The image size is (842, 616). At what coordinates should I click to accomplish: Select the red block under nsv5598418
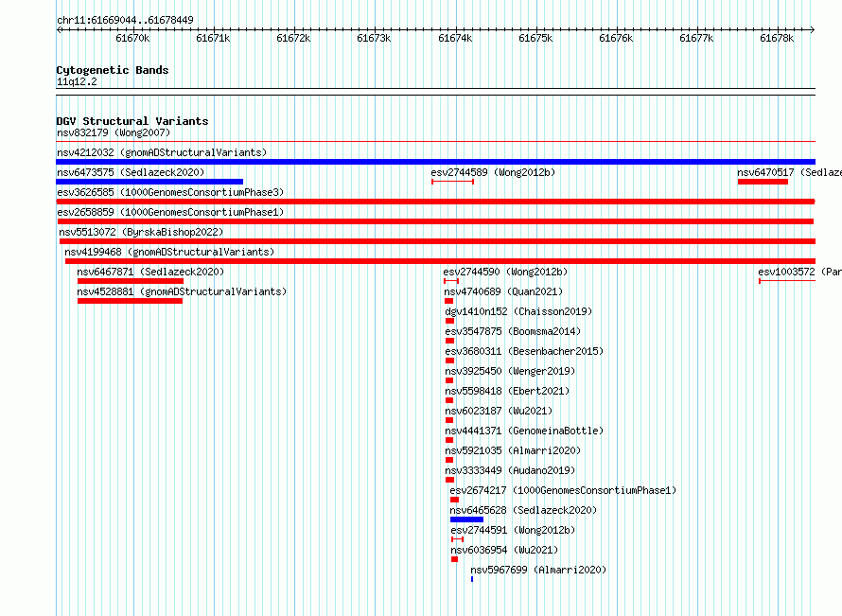coord(449,400)
